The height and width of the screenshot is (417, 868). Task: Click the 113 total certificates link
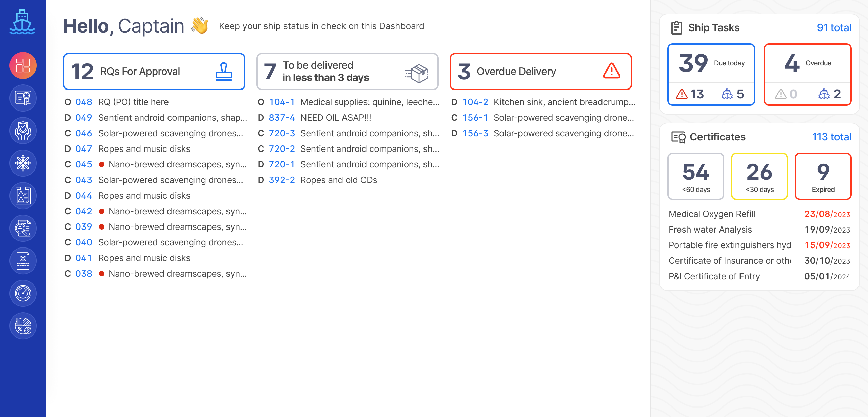pos(831,137)
